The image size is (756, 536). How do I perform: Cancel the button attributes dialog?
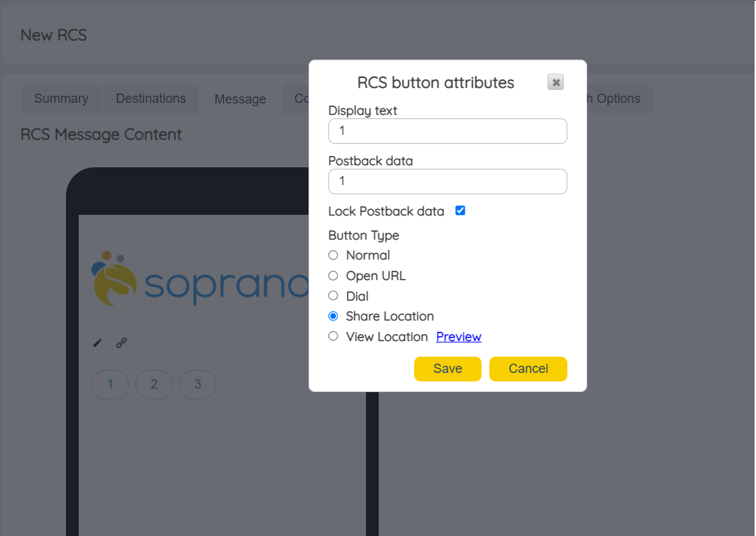click(x=528, y=369)
